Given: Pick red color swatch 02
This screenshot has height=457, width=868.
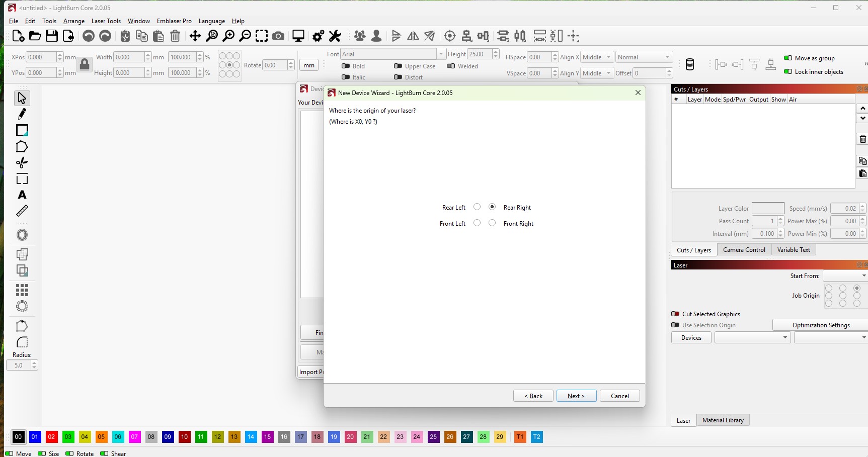Looking at the screenshot, I should pyautogui.click(x=51, y=437).
